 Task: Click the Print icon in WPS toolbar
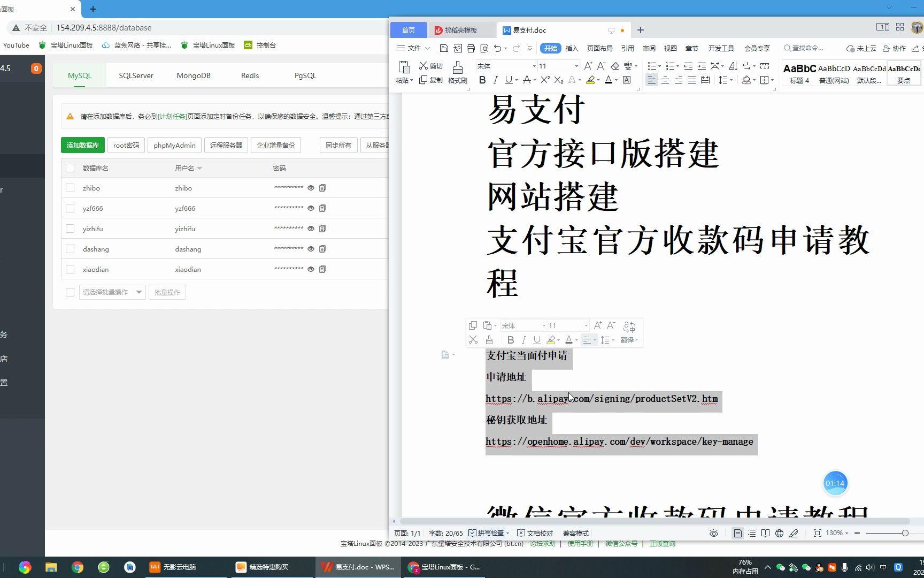[x=471, y=48]
